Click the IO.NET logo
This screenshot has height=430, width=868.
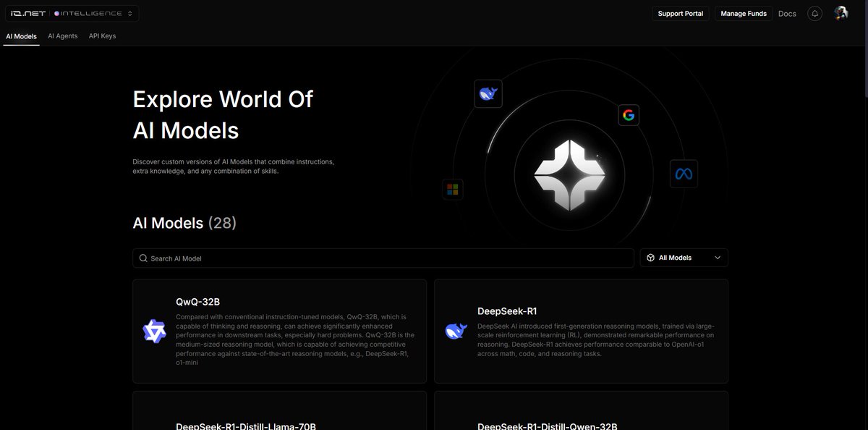coord(27,13)
